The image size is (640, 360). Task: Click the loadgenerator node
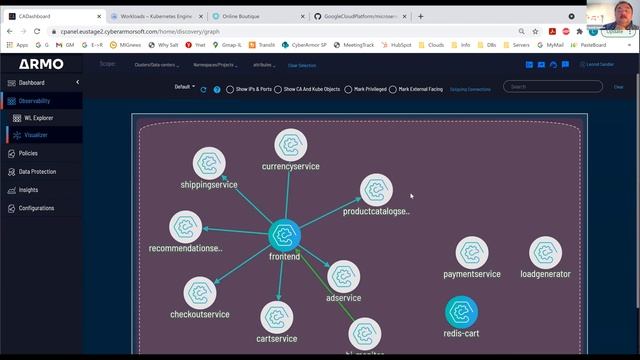pyautogui.click(x=545, y=253)
